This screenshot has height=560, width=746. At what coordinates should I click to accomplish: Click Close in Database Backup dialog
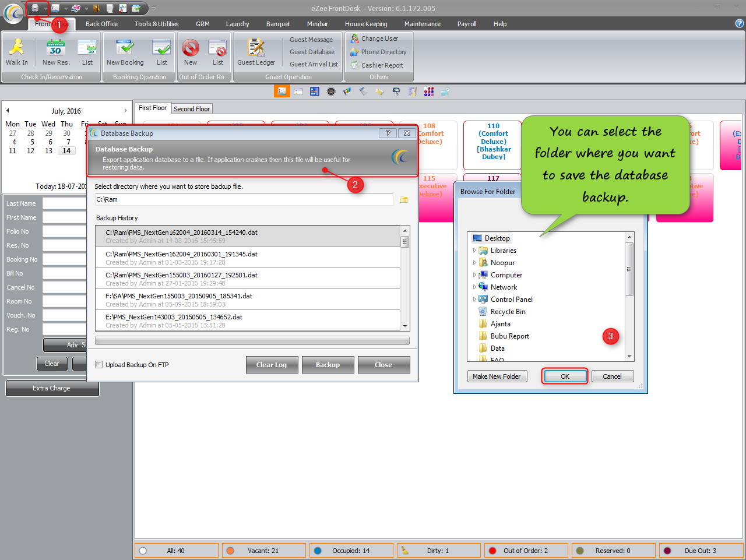click(383, 365)
